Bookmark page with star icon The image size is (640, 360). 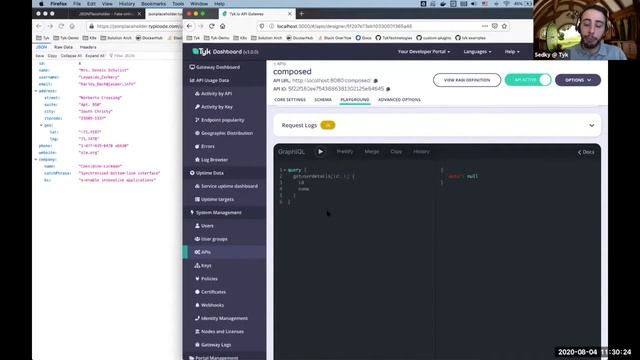click(504, 26)
